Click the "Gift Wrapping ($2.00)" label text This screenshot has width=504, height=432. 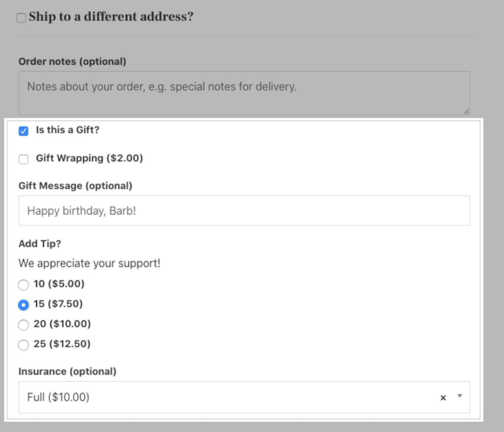pos(89,158)
